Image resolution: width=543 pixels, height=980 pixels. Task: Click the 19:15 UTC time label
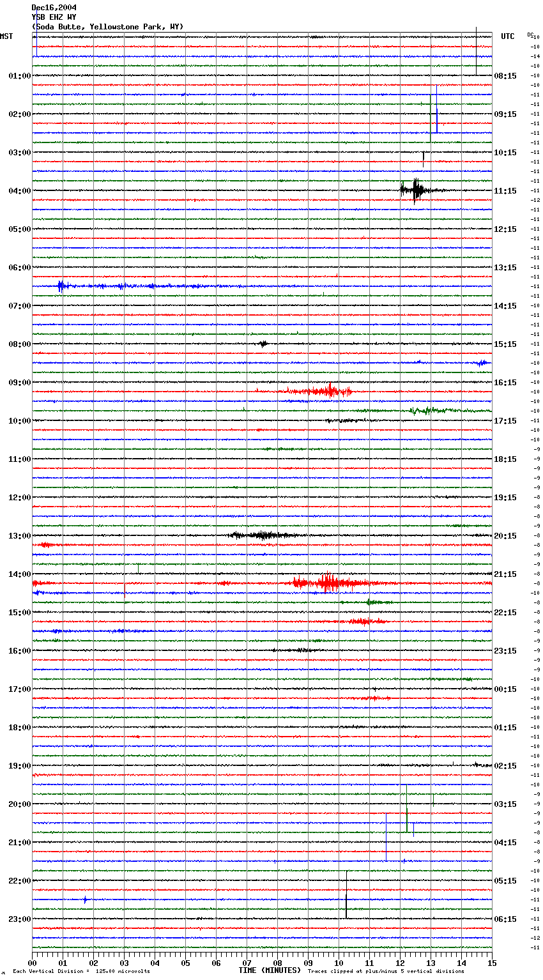point(505,498)
